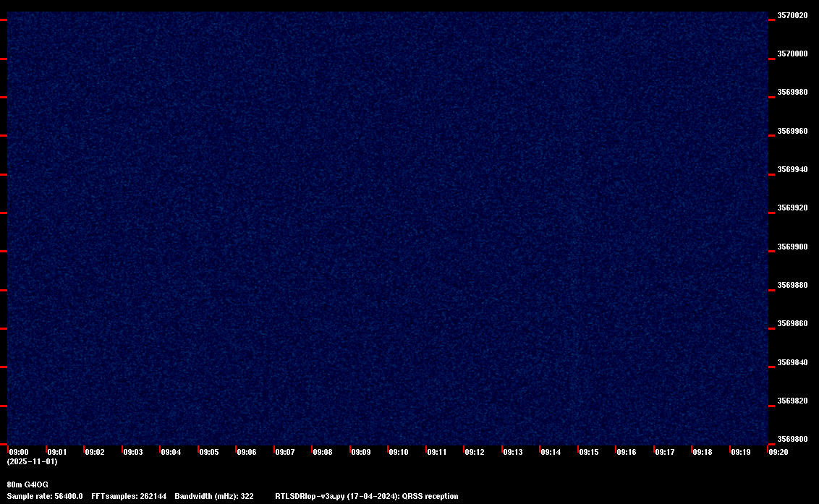Click the Bandwidth (mHz): 322 text

[214, 496]
